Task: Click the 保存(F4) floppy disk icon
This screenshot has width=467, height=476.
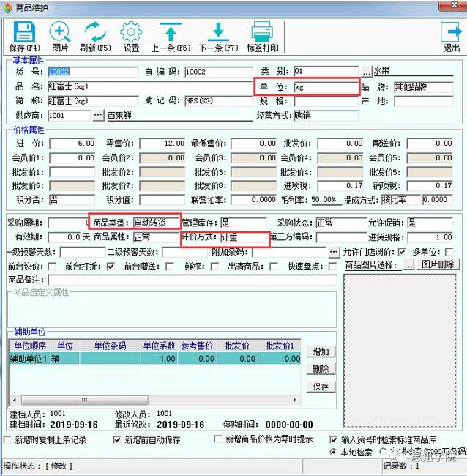Action: (24, 33)
